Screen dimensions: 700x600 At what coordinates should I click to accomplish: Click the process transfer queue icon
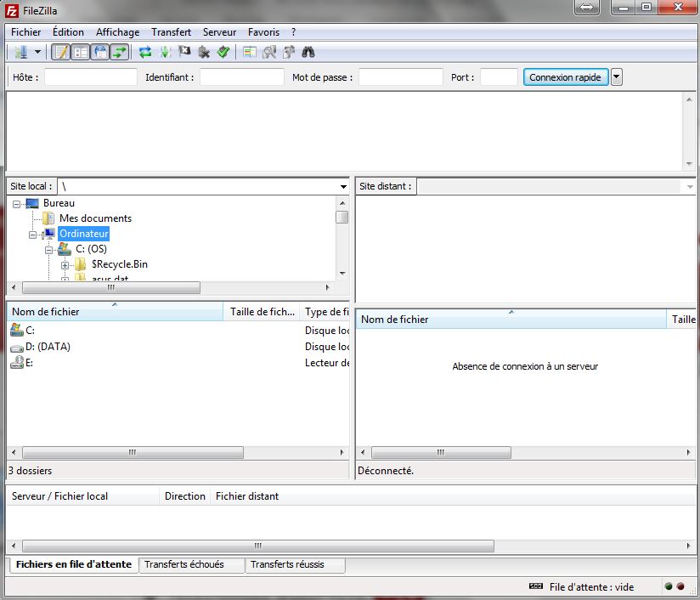tap(165, 52)
